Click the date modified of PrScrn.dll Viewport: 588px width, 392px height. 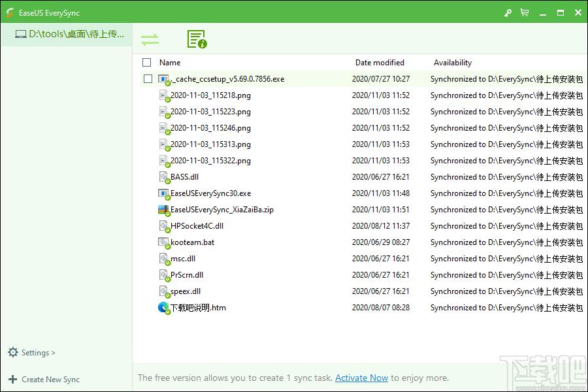pos(381,275)
